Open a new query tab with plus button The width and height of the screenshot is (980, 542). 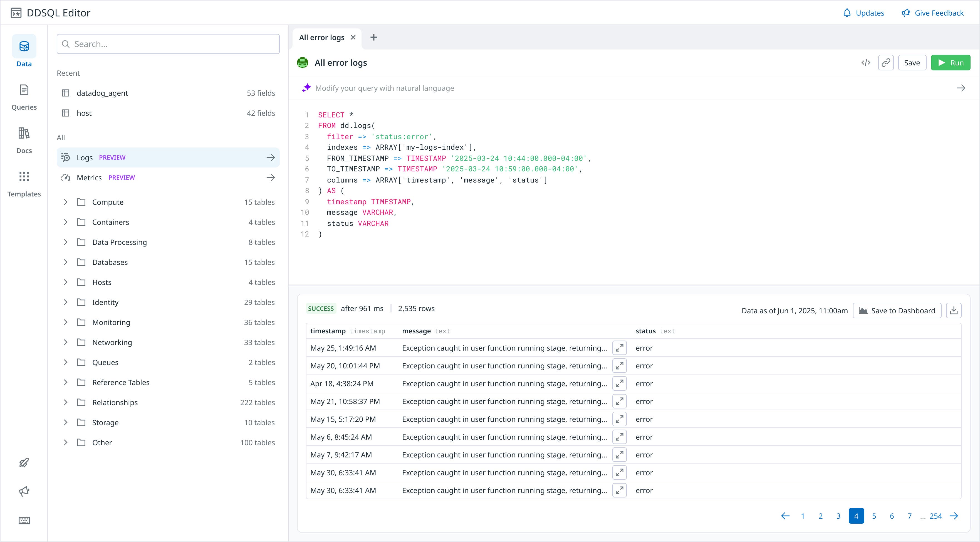373,37
